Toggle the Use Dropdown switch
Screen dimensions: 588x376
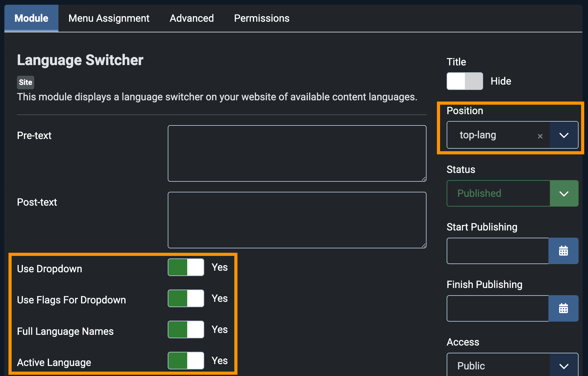click(x=186, y=267)
